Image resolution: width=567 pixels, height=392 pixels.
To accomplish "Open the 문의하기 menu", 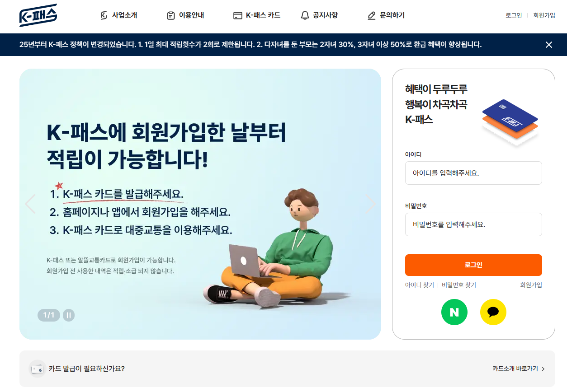I will tap(386, 15).
